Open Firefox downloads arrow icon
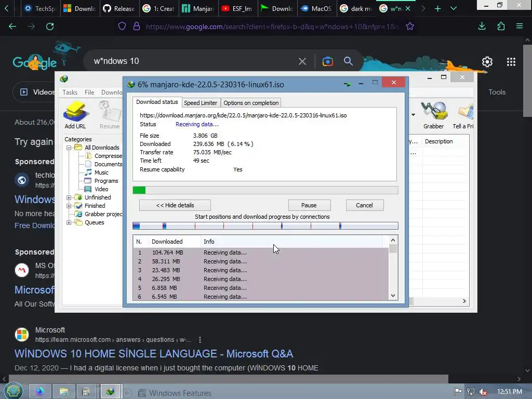532x399 pixels. point(482,26)
